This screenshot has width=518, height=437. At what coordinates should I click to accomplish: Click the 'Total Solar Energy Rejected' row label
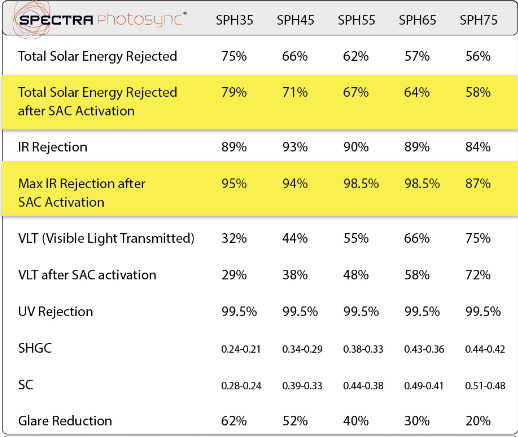(97, 56)
